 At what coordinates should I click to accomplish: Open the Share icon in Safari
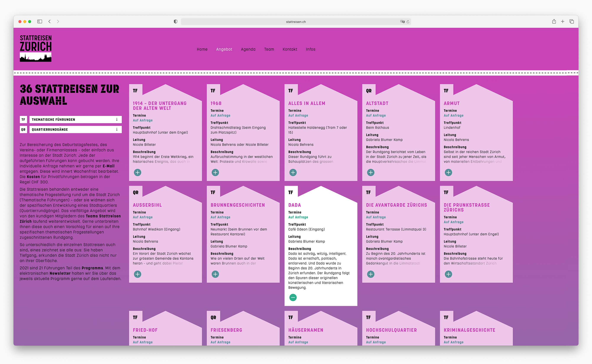coord(554,21)
